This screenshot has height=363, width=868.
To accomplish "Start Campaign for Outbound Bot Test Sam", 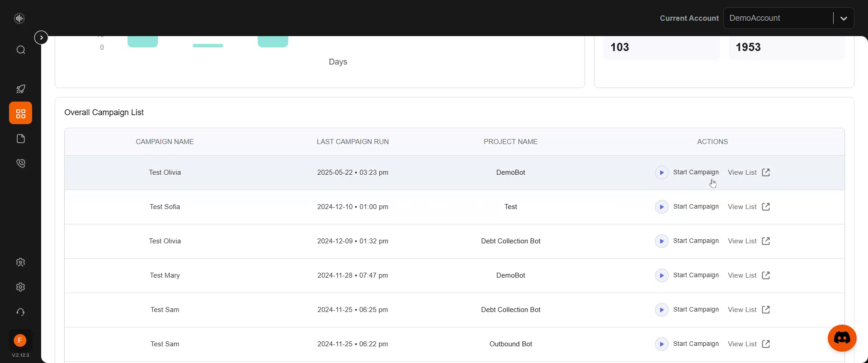I will coord(687,344).
